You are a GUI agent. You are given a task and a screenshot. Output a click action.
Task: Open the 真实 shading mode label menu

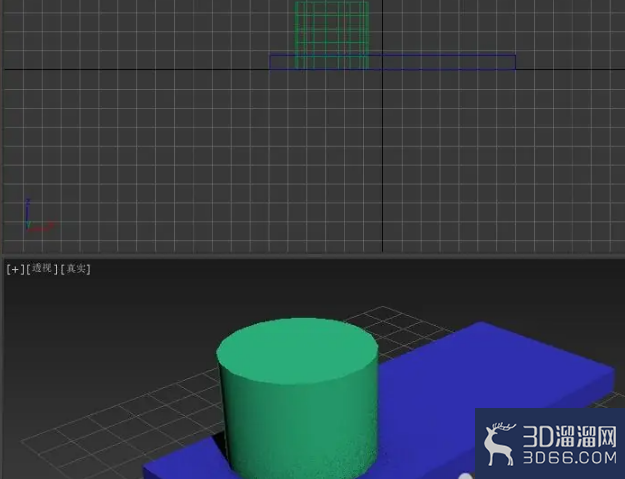tap(76, 269)
